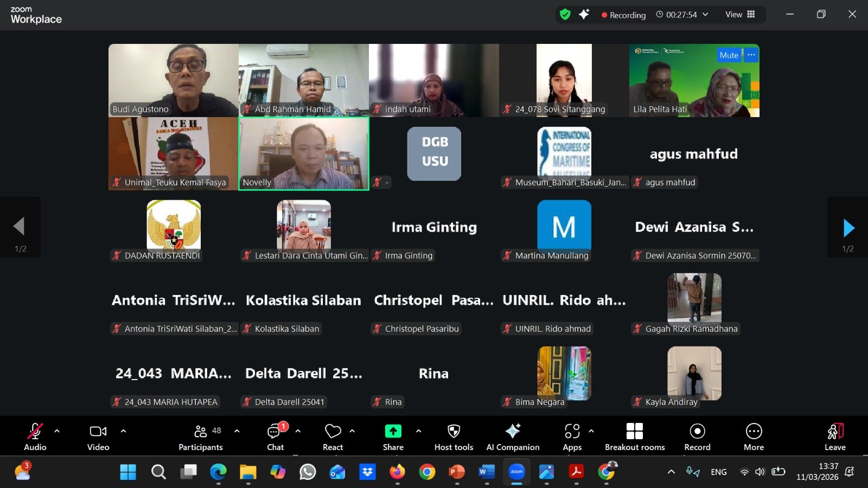The height and width of the screenshot is (488, 868).
Task: Toggle the camera with Video button
Action: [x=98, y=436]
